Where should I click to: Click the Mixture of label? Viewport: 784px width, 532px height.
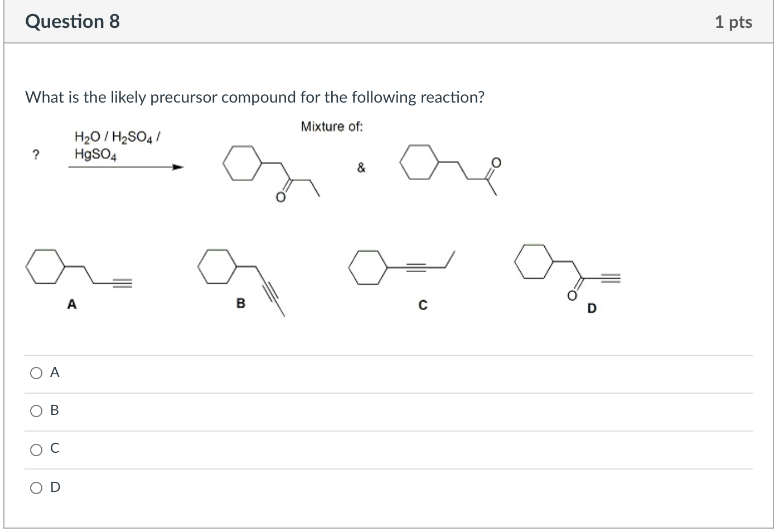click(332, 126)
